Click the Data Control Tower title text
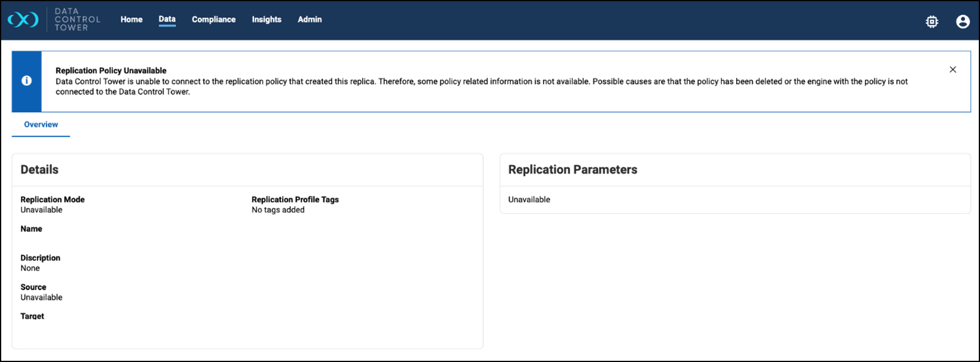The height and width of the screenshot is (362, 980). [x=77, y=19]
